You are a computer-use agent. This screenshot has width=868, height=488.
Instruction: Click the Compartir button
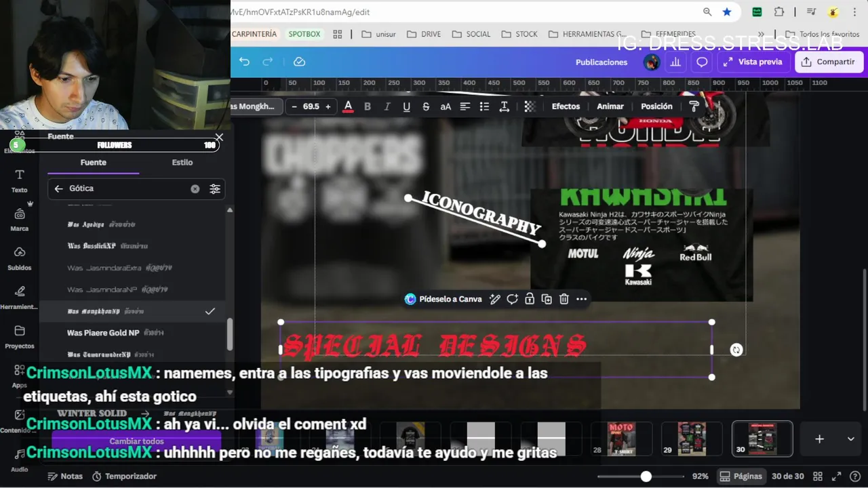click(x=827, y=62)
